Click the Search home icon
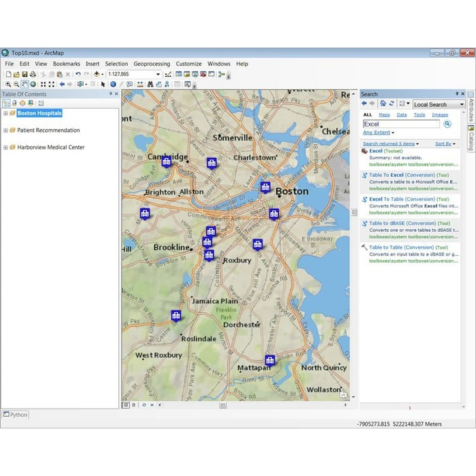The height and width of the screenshot is (476, 476). [x=383, y=104]
